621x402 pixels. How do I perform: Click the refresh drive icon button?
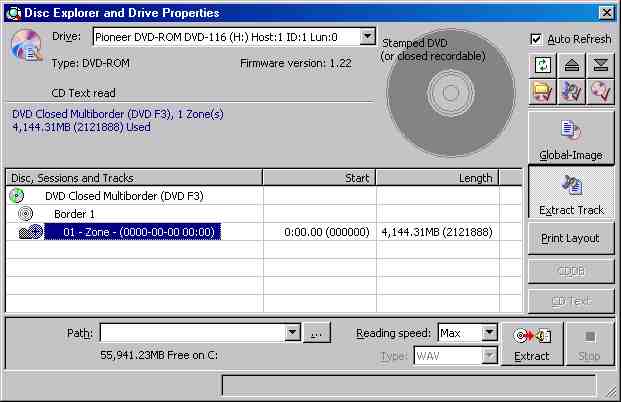click(x=542, y=64)
